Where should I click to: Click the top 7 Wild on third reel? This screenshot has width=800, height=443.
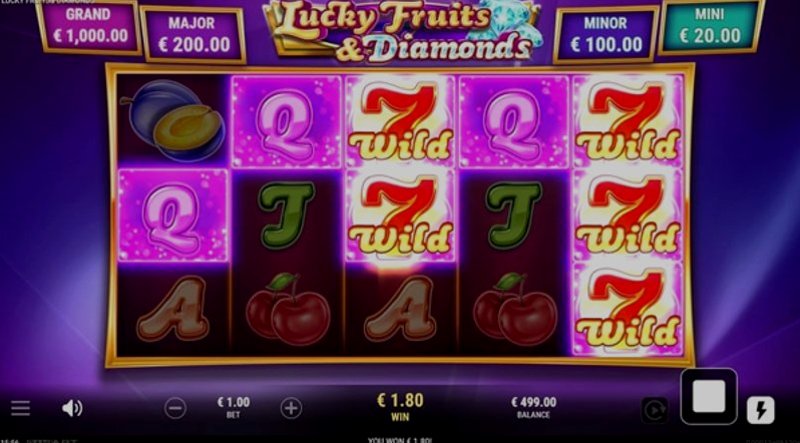pos(400,121)
